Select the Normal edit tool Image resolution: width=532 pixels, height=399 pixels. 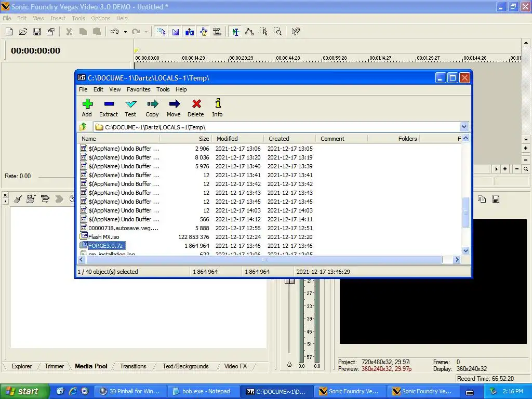click(x=236, y=32)
